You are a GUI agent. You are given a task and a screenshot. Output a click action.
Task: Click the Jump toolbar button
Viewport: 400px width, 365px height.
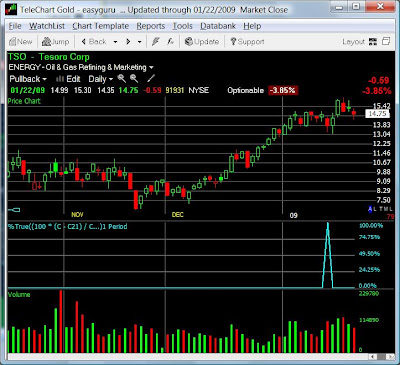point(55,42)
